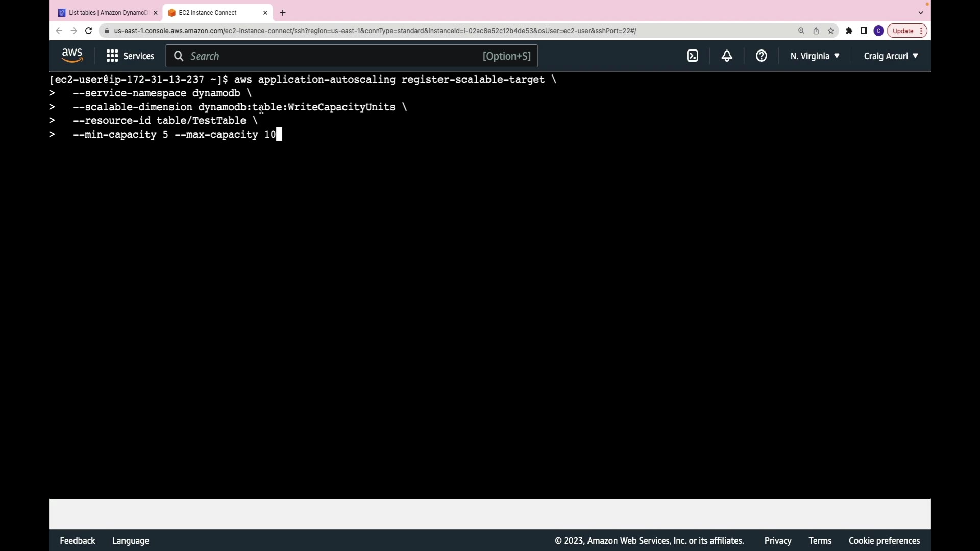980x551 pixels.
Task: Toggle the browser side panel
Action: 864,31
